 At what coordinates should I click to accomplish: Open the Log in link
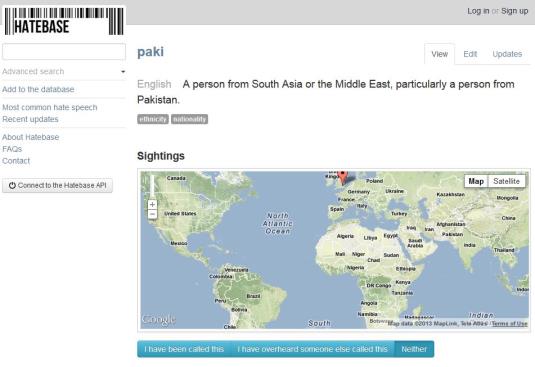(x=478, y=11)
